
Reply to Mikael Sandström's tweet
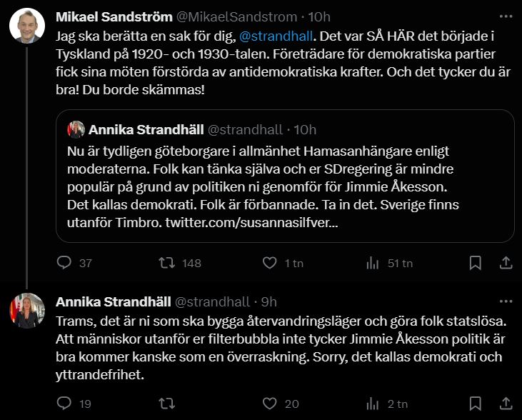click(64, 263)
